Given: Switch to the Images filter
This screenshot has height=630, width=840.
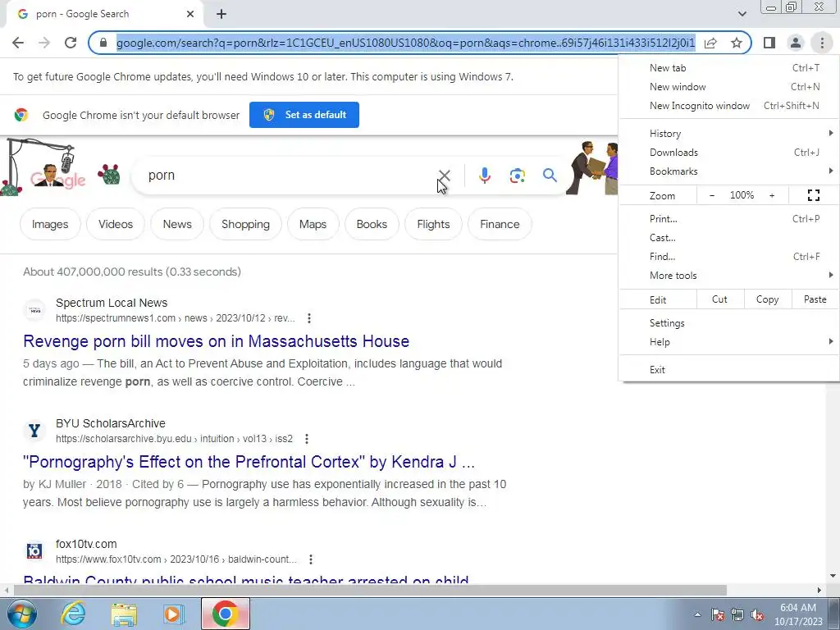Looking at the screenshot, I should [x=50, y=224].
